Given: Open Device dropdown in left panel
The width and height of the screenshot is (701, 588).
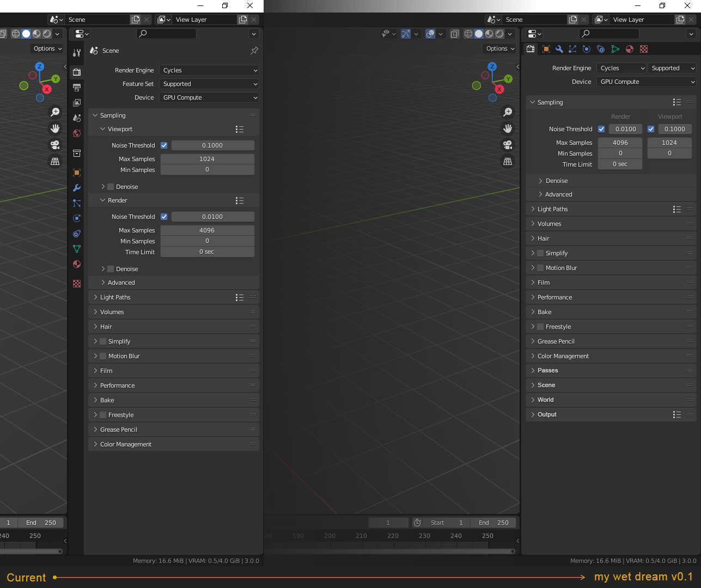Looking at the screenshot, I should click(209, 97).
